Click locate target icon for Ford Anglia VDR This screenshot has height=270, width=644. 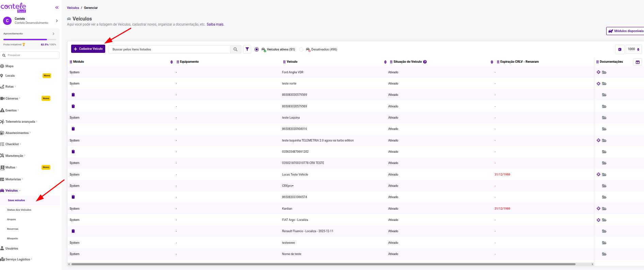coord(598,72)
